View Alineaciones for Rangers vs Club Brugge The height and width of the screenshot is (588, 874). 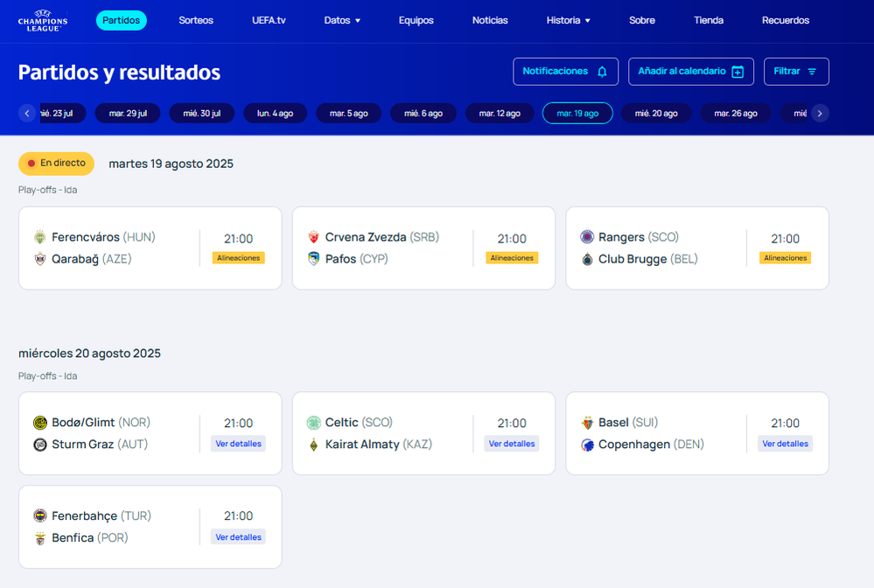click(785, 258)
